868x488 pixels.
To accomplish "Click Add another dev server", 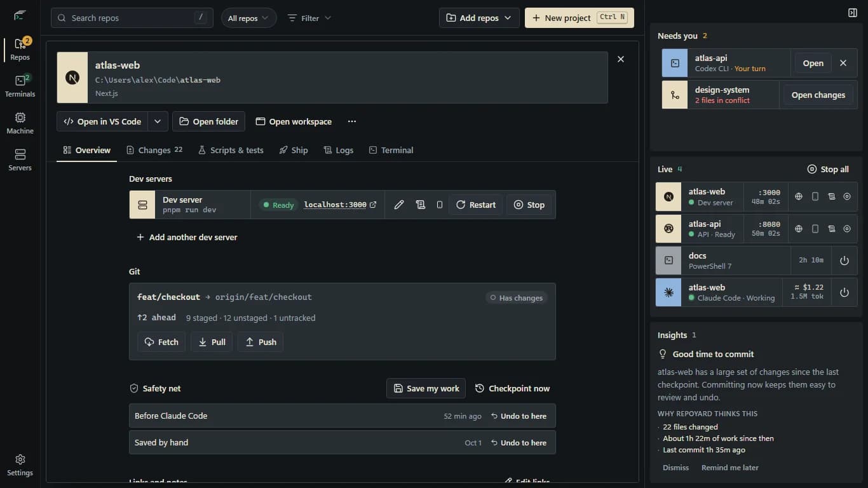I will pos(187,237).
